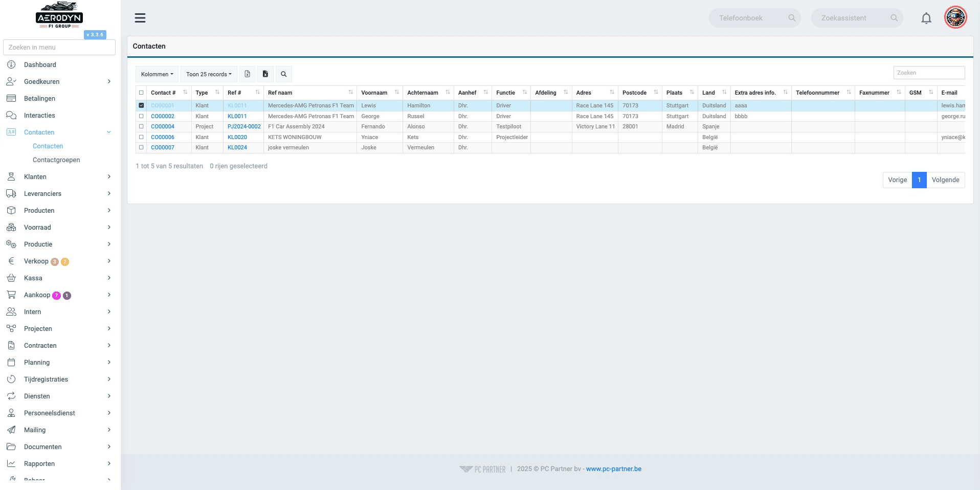Image resolution: width=980 pixels, height=490 pixels.
Task: Open contact link CO00002
Action: coord(163,116)
